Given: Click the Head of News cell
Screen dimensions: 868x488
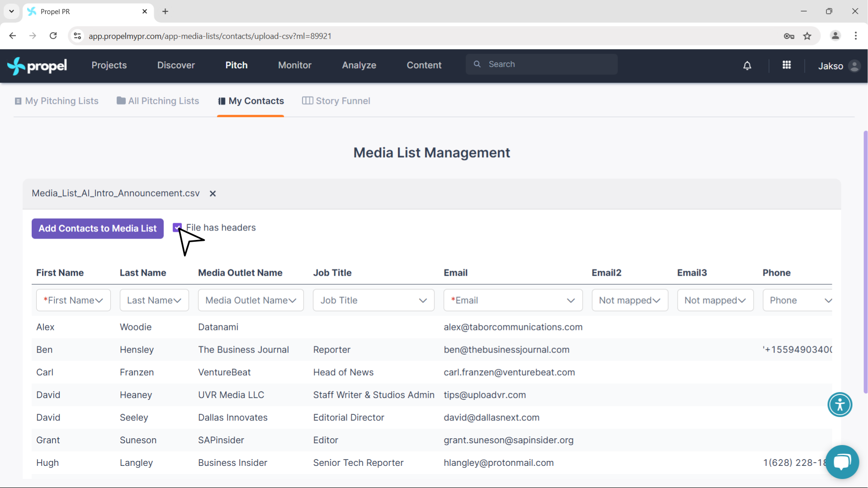Looking at the screenshot, I should (x=343, y=372).
